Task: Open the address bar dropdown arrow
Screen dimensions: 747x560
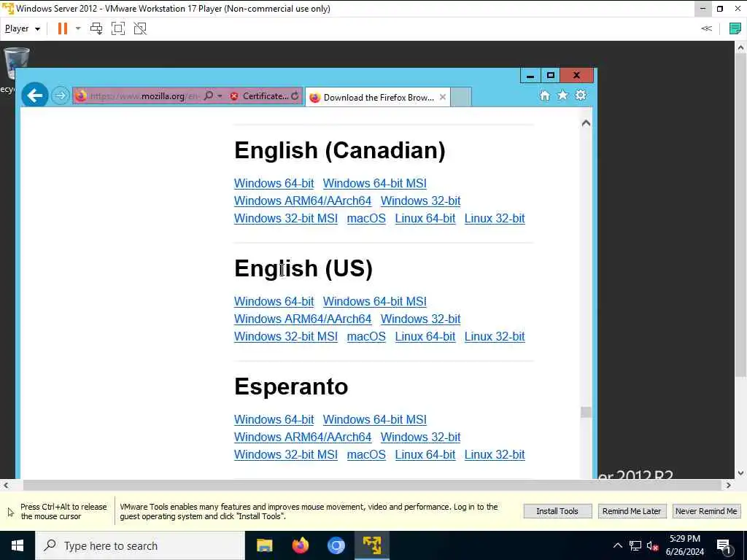Action: [220, 96]
